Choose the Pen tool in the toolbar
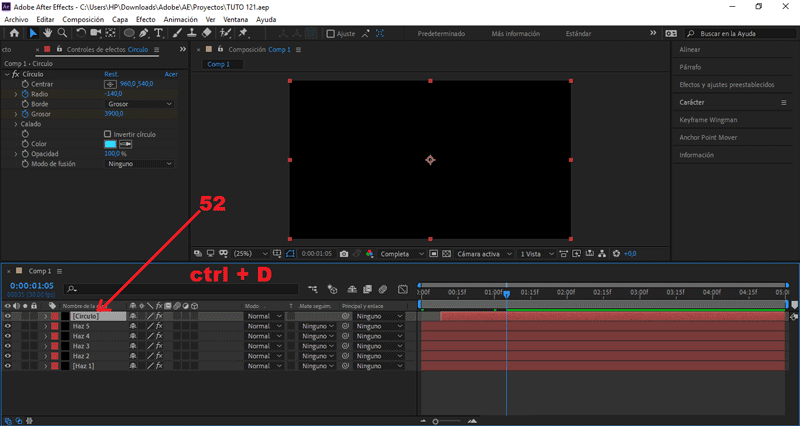 144,32
